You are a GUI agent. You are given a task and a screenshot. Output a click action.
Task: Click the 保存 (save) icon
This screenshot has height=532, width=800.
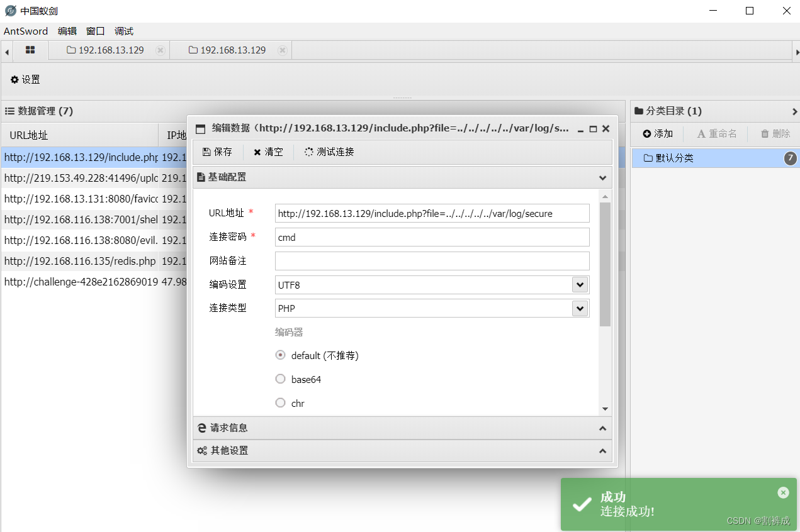(217, 152)
